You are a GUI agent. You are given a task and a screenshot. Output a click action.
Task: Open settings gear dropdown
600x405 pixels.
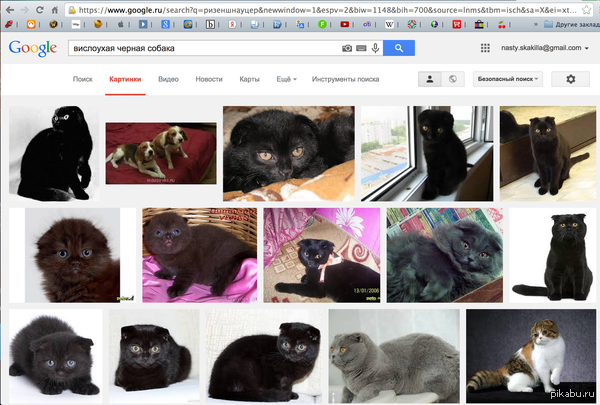tap(571, 78)
